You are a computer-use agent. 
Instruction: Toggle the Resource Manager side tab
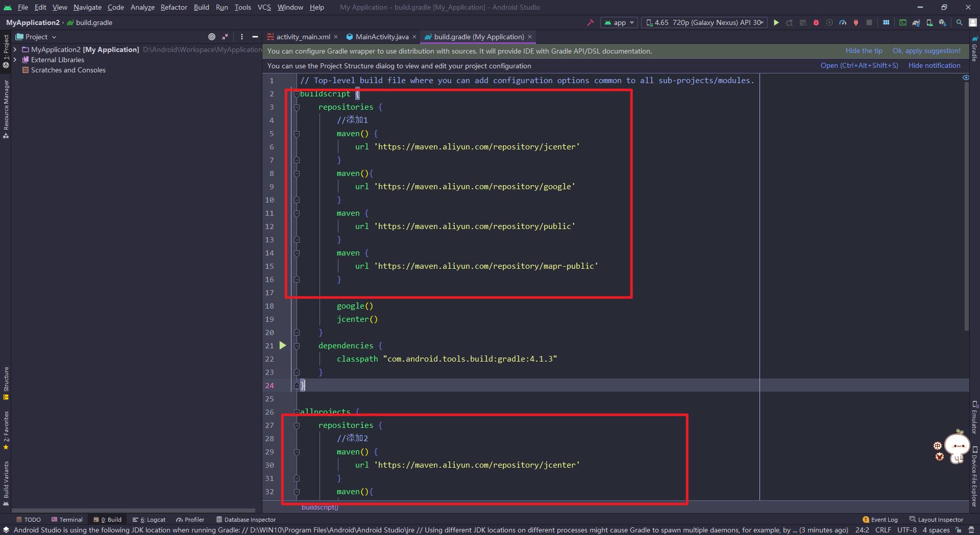click(6, 109)
